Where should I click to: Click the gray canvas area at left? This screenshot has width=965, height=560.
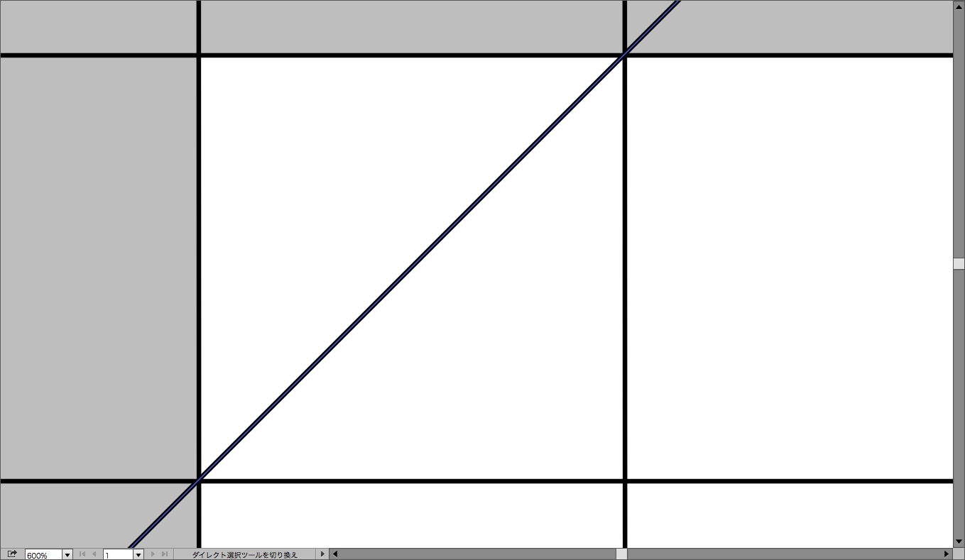click(x=98, y=268)
